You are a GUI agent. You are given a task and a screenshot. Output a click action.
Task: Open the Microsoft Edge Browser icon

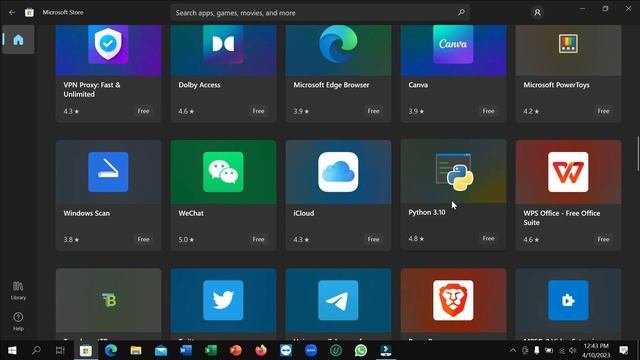coord(338,44)
